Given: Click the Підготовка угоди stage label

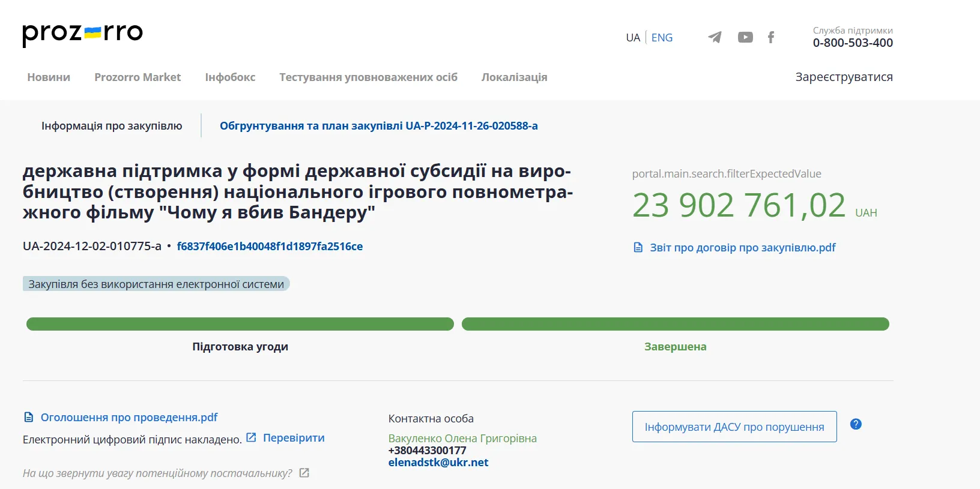Looking at the screenshot, I should [x=240, y=346].
